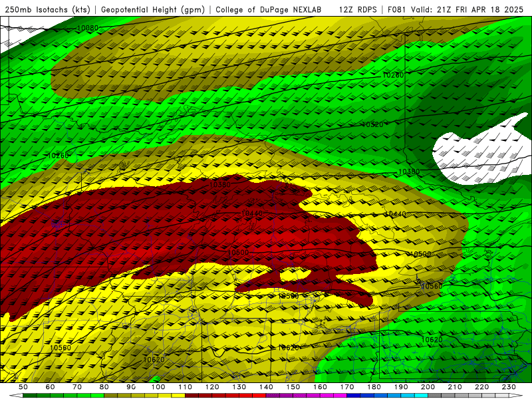Click the '220' colorbar scale label

(x=481, y=387)
